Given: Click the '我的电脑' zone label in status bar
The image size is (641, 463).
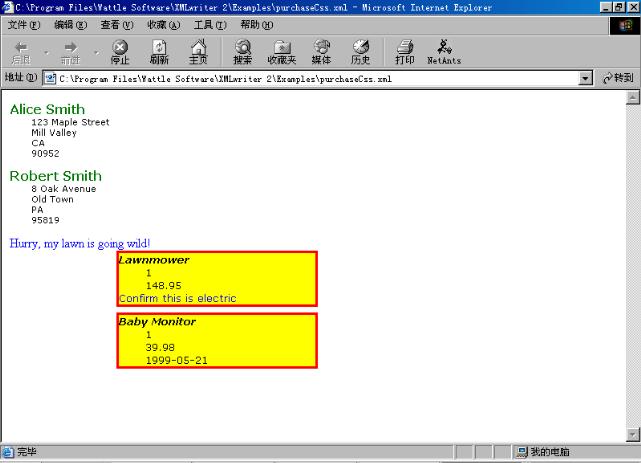Looking at the screenshot, I should point(550,452).
